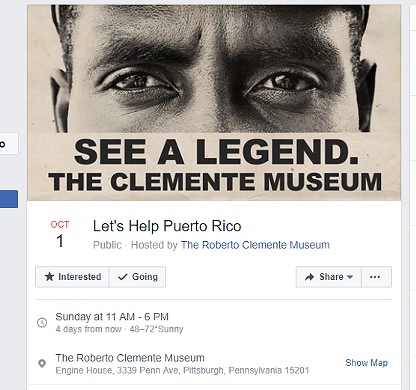Screen dimensions: 416x390
Task: Click the blue button on left sidebar
Action: coord(9,199)
